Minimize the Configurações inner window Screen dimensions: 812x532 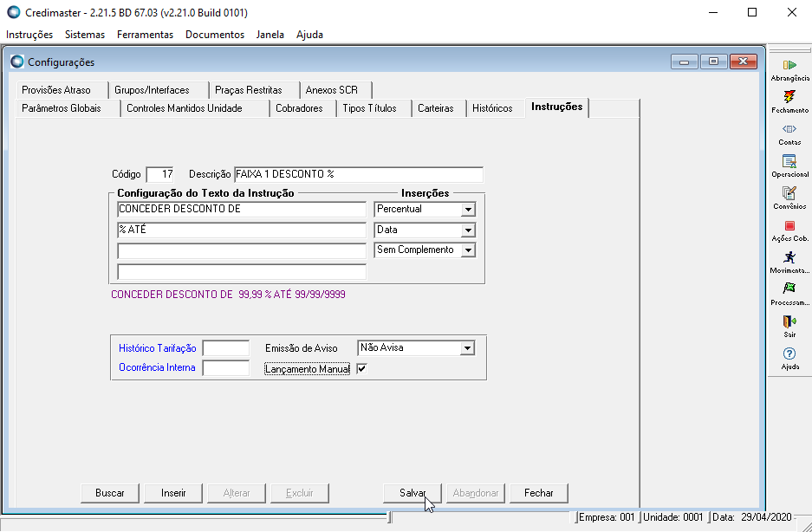(685, 62)
